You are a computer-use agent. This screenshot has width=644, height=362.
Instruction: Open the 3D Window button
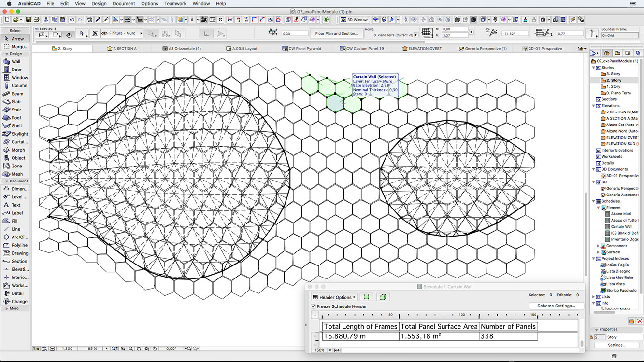pyautogui.click(x=354, y=20)
